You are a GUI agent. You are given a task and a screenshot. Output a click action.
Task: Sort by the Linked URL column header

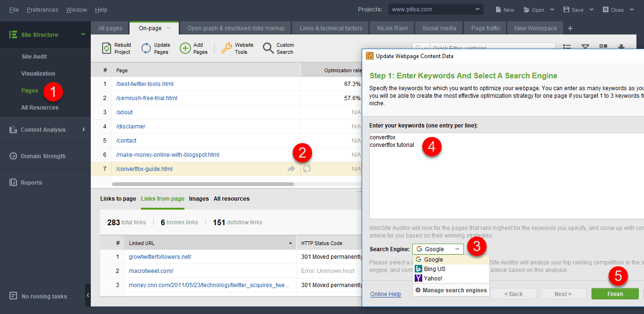coord(210,243)
